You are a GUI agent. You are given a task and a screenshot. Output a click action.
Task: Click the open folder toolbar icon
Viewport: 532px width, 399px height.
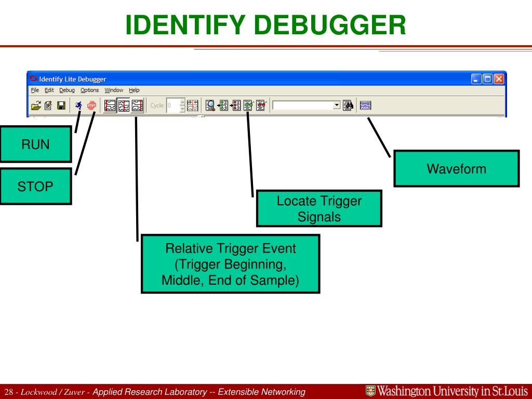36,105
